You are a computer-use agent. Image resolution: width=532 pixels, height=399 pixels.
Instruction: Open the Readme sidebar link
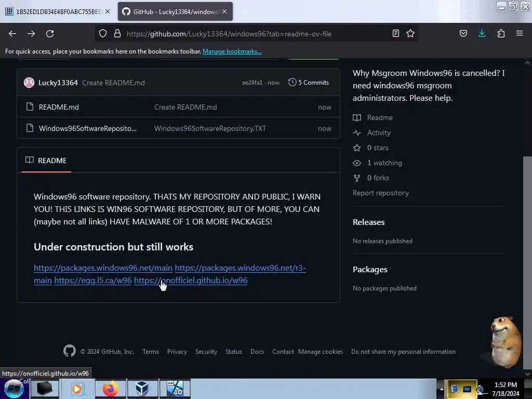[x=380, y=118]
